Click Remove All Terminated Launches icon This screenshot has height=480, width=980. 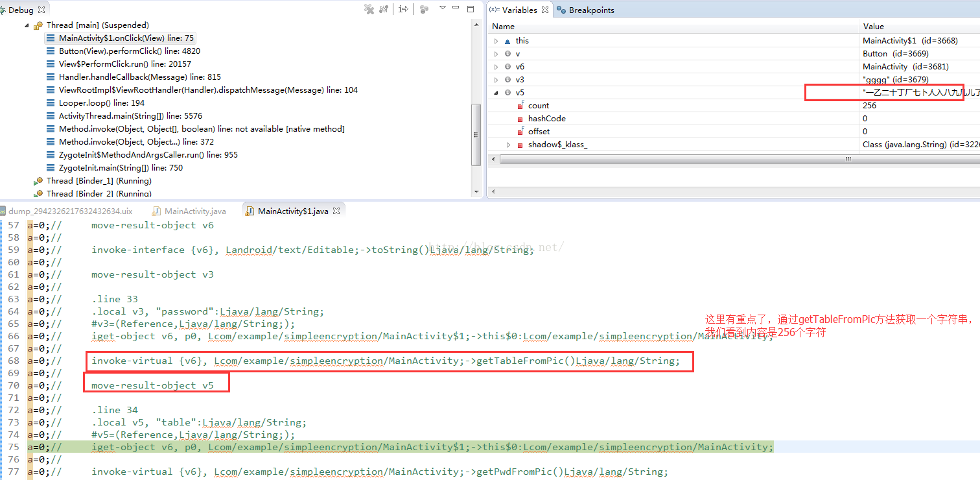369,9
